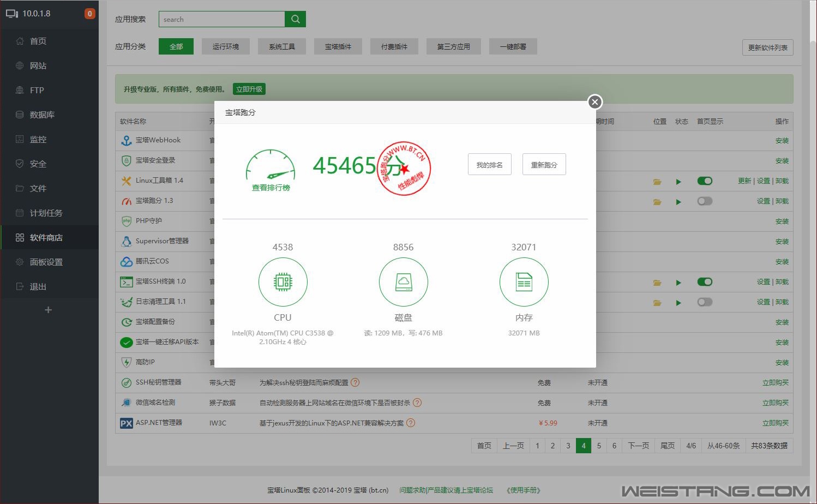
Task: Open the 网站 section in the sidebar
Action: point(37,65)
